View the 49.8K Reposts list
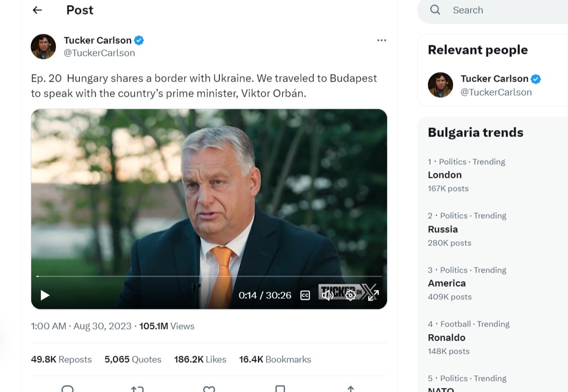 pyautogui.click(x=61, y=359)
